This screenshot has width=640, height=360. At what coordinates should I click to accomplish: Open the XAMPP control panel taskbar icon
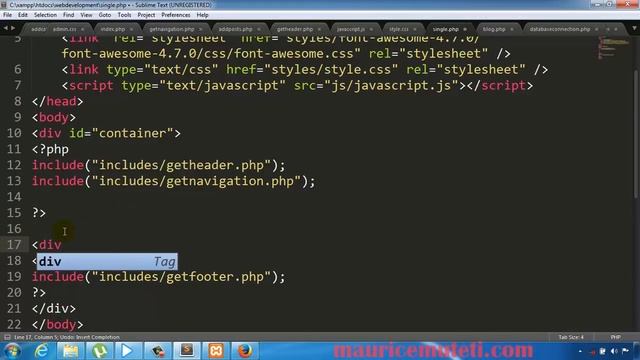coord(216,351)
